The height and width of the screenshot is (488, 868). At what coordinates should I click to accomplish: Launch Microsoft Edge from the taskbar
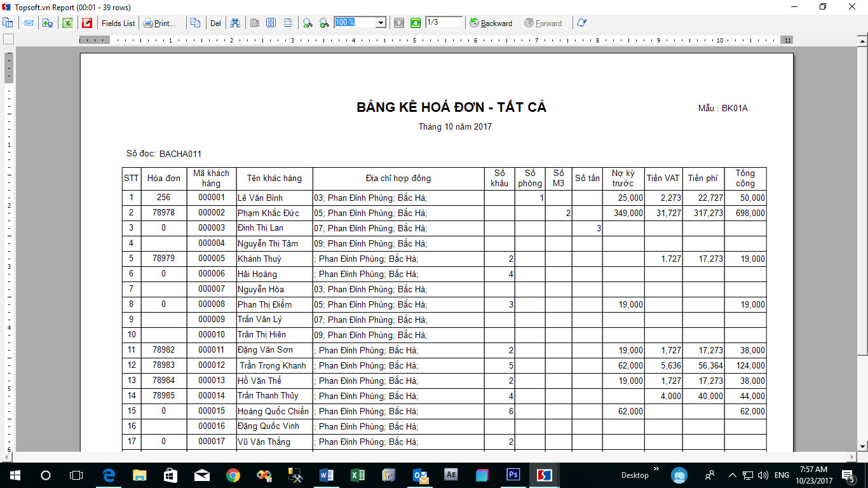coord(109,475)
